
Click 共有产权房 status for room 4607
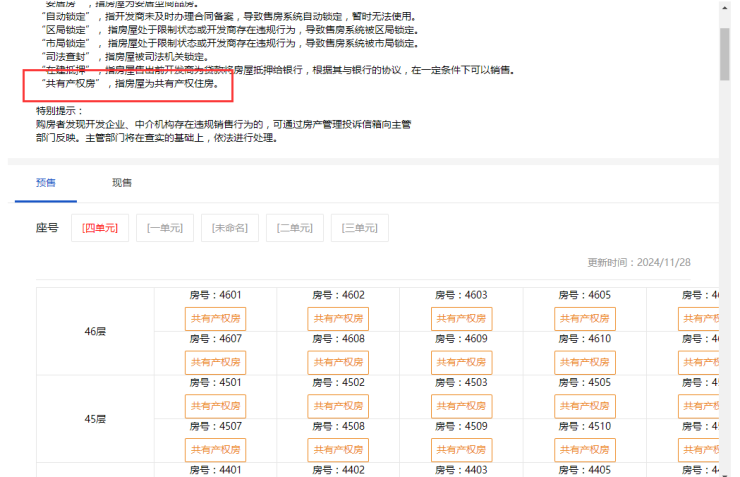(x=215, y=362)
